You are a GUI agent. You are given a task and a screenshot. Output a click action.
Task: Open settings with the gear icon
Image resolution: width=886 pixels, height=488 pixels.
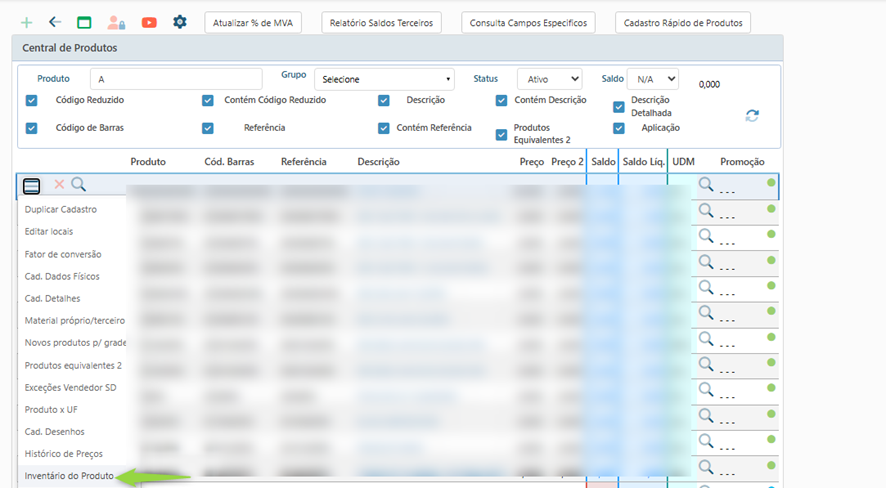click(x=180, y=22)
